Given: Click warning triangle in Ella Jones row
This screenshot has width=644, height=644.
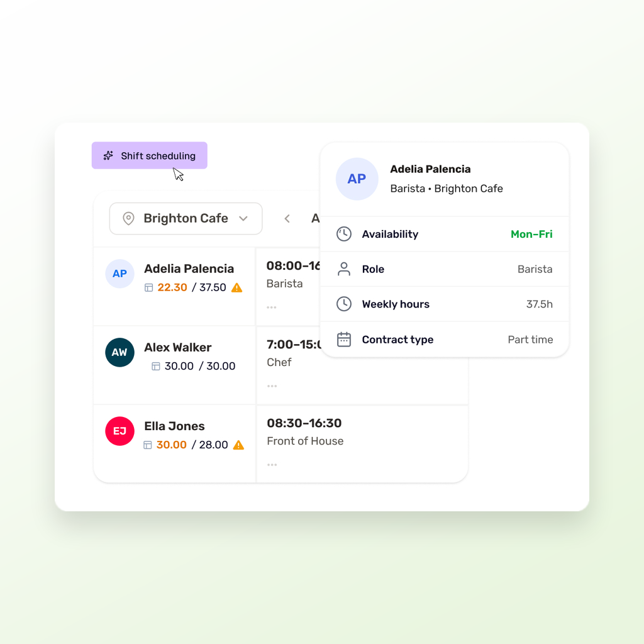Looking at the screenshot, I should click(238, 445).
